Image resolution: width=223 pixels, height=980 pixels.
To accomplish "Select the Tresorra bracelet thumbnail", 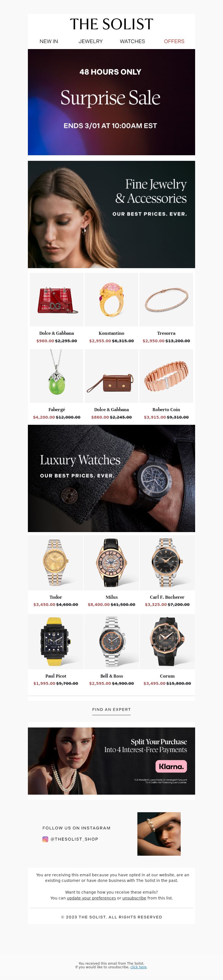I will [x=166, y=299].
